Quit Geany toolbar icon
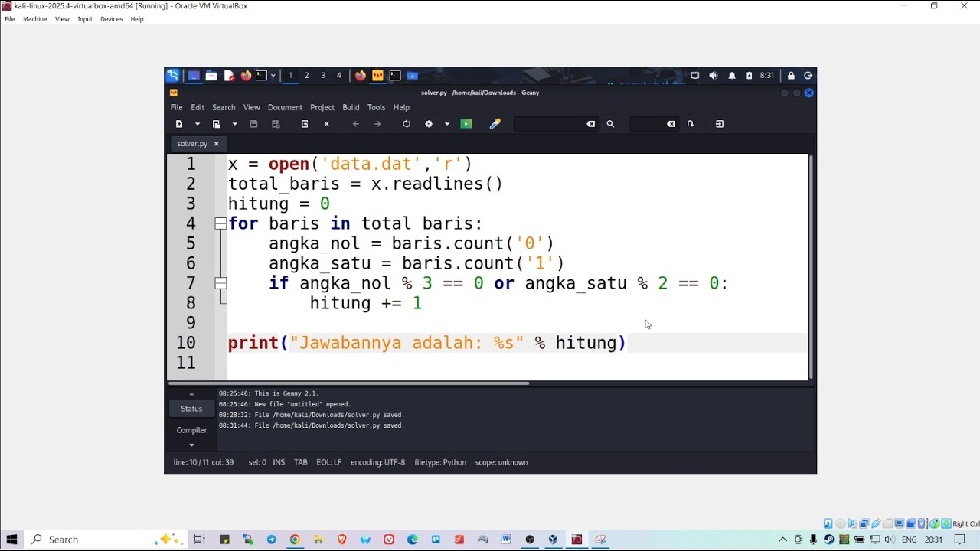This screenshot has width=980, height=551. pos(720,124)
